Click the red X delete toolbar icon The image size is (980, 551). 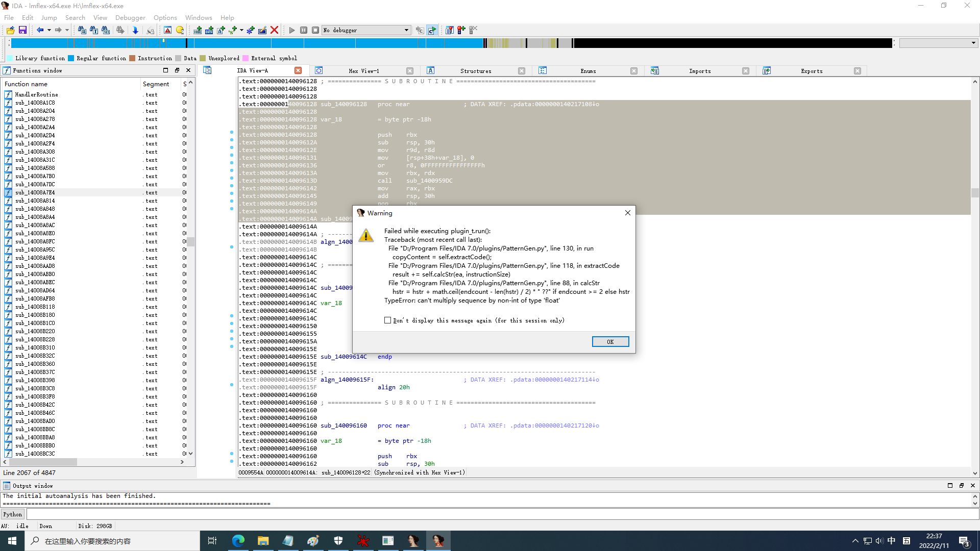(x=274, y=30)
